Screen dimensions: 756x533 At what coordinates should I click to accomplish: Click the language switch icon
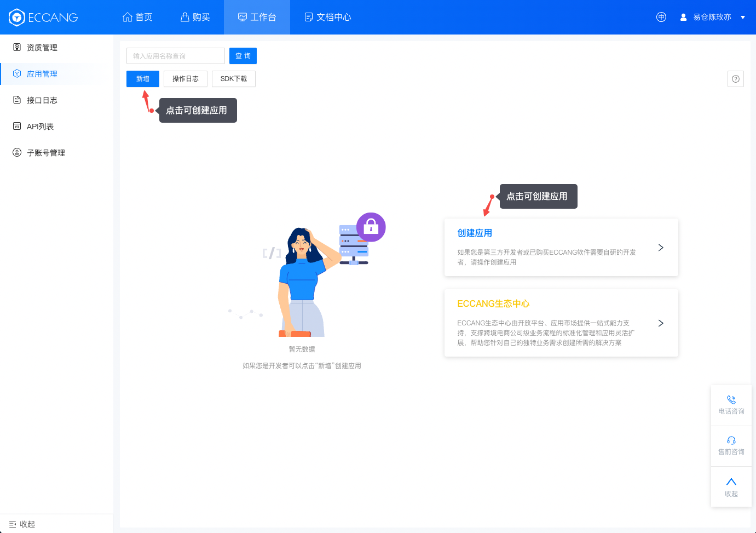click(x=661, y=17)
